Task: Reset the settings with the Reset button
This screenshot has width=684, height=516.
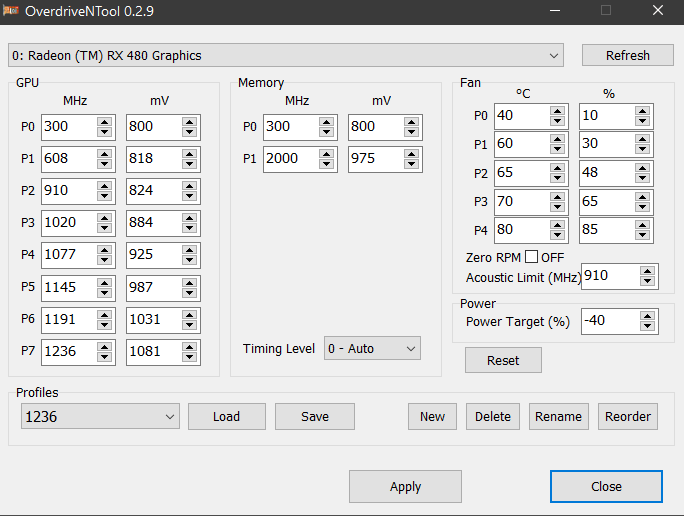Action: (503, 360)
